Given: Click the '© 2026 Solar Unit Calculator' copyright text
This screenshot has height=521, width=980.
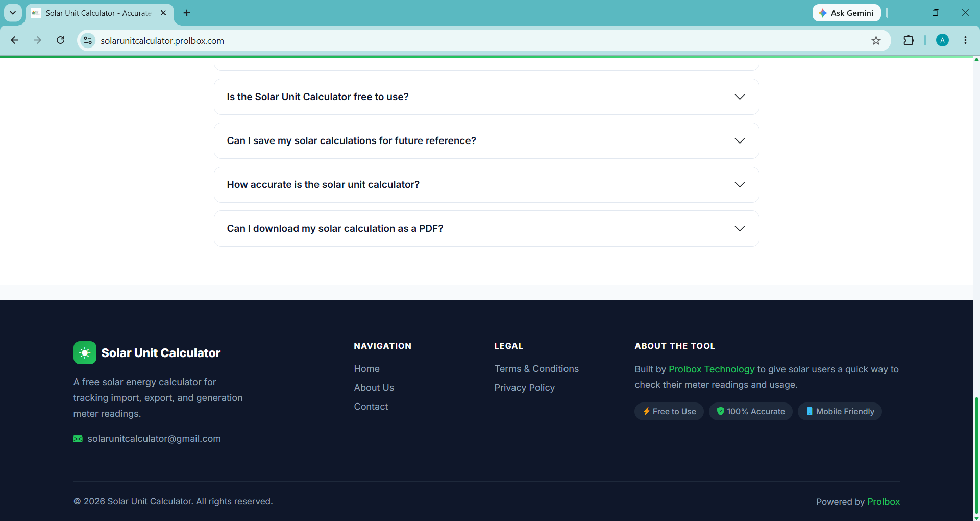Looking at the screenshot, I should [x=173, y=502].
